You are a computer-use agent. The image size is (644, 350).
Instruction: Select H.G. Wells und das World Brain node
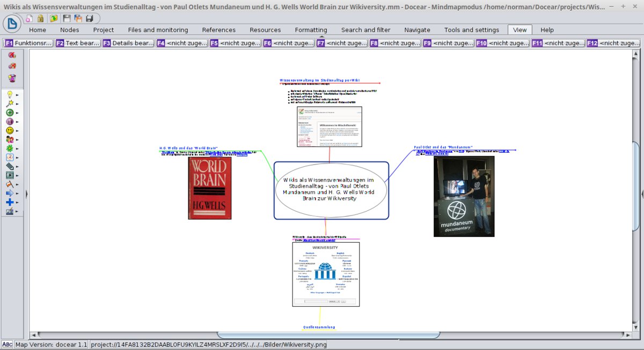tap(188, 148)
